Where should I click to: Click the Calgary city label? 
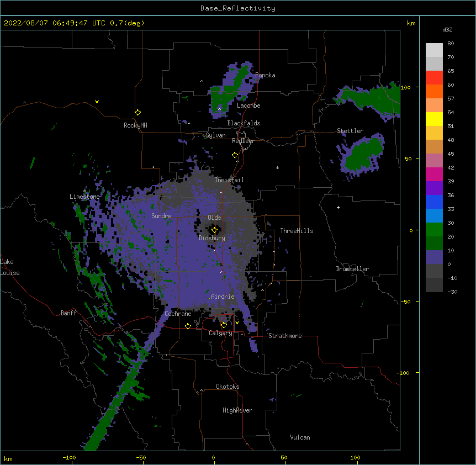click(220, 333)
